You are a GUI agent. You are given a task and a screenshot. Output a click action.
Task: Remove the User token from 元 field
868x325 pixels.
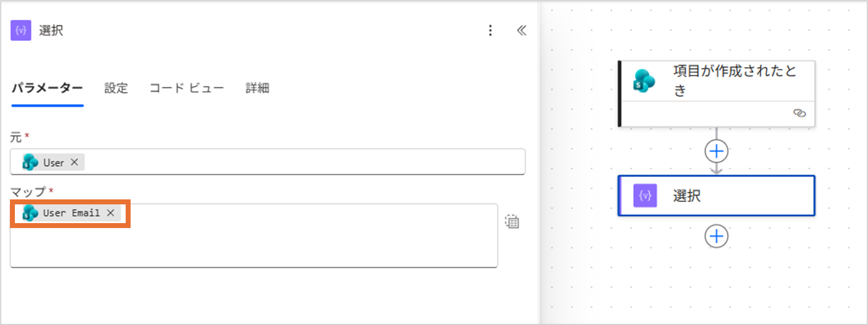point(74,162)
